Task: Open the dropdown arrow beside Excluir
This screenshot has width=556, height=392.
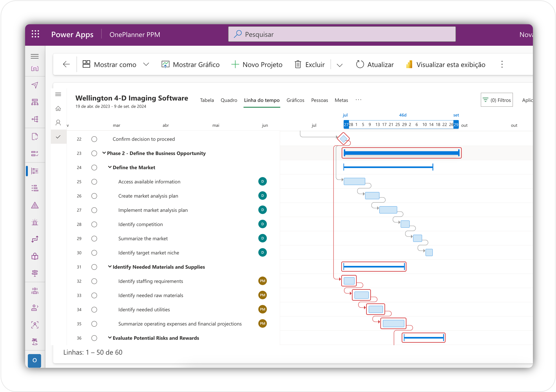Action: 339,65
